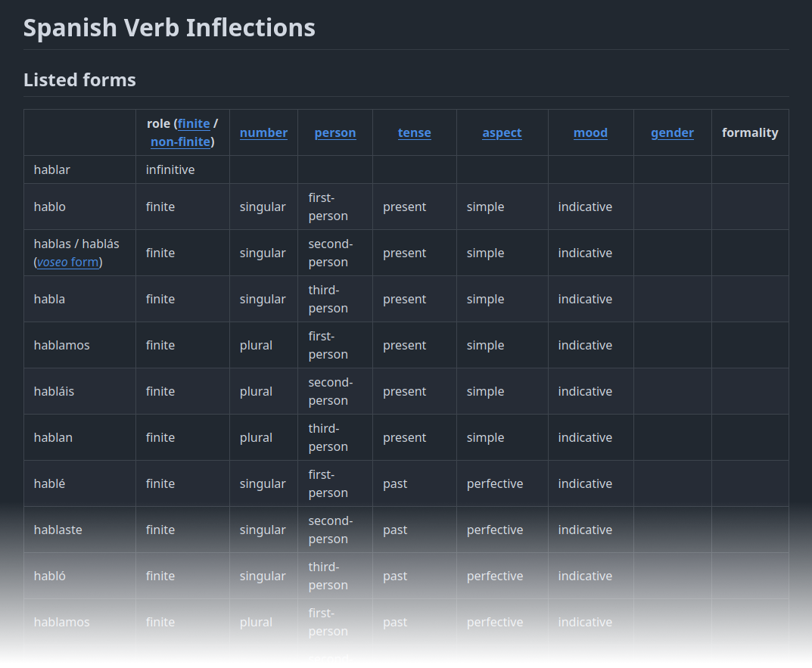Select the perfective aspect cell for habló
Image resolution: width=812 pixels, height=668 pixels.
tap(495, 576)
